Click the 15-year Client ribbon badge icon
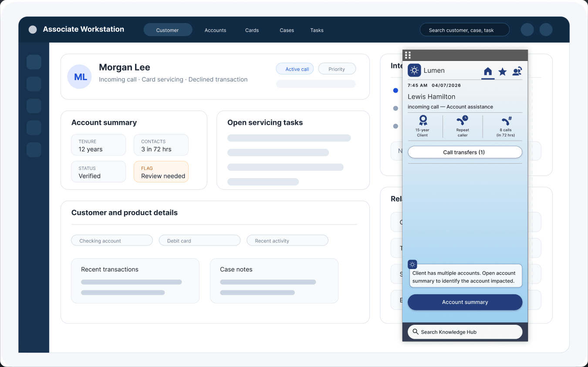This screenshot has height=367, width=588. point(422,121)
